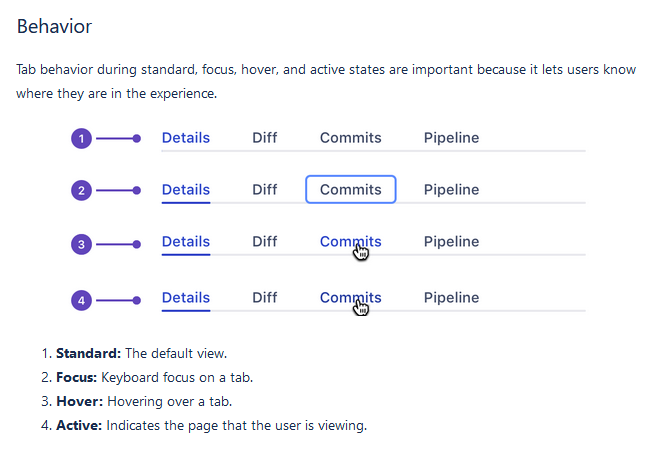Image resolution: width=652 pixels, height=450 pixels.
Task: Click the purple number 4 badge
Action: click(81, 299)
